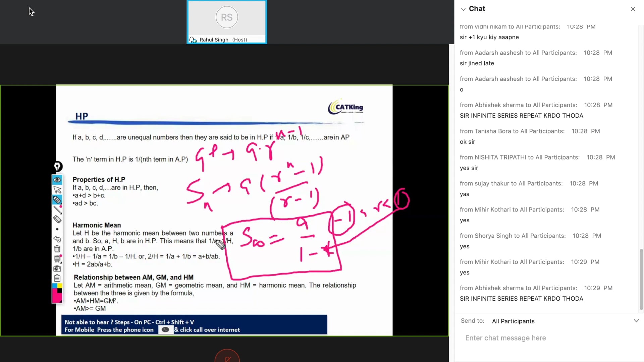644x362 pixels.
Task: Click the 'Properties of H.P' heading
Action: [99, 180]
